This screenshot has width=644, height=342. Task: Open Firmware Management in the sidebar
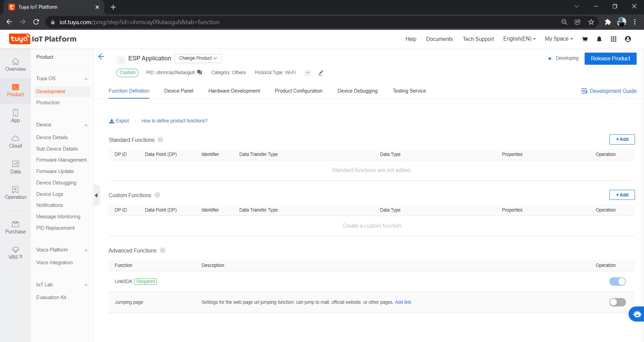[61, 160]
